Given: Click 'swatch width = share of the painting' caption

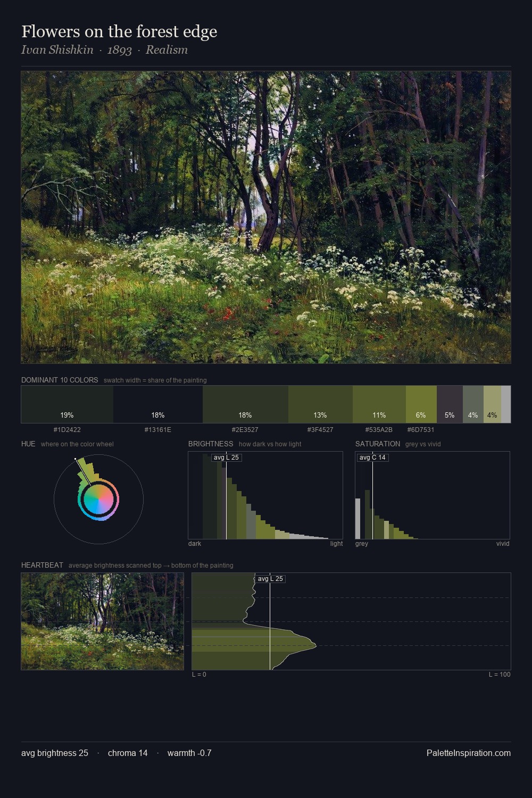Looking at the screenshot, I should 155,380.
